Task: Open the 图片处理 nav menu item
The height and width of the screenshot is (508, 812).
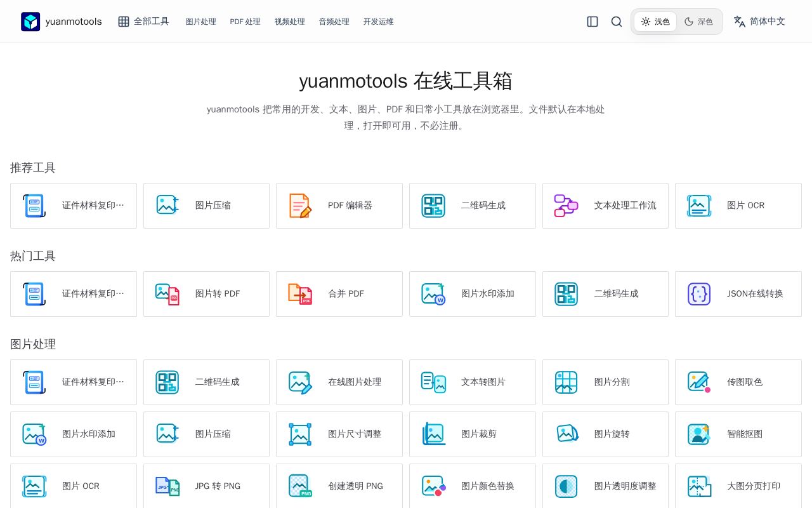Action: pyautogui.click(x=200, y=22)
